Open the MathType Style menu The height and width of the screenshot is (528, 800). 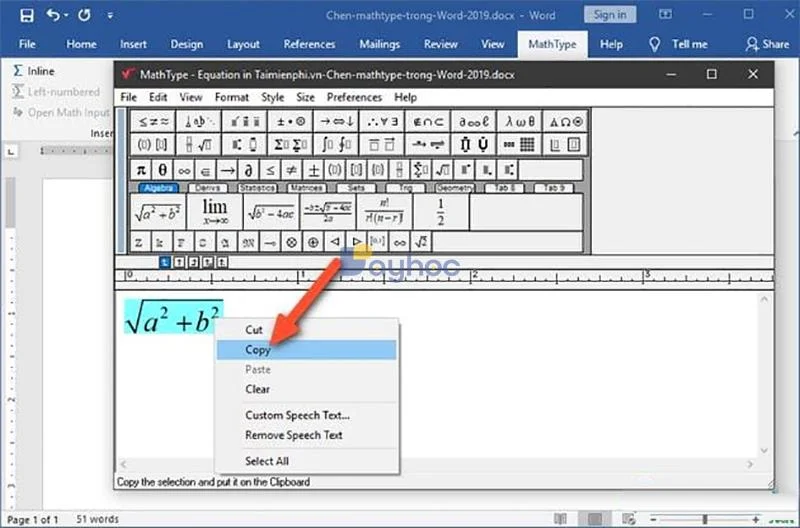(x=272, y=97)
